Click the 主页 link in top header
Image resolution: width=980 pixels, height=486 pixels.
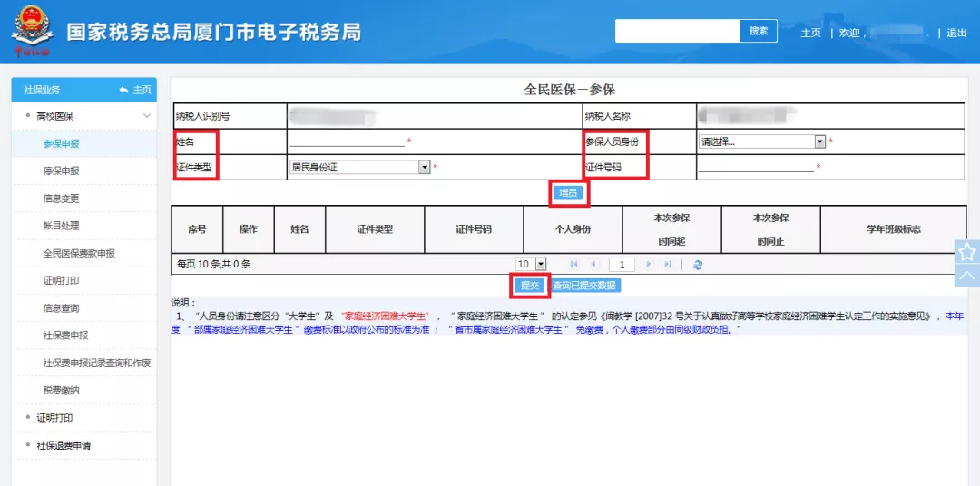point(810,34)
